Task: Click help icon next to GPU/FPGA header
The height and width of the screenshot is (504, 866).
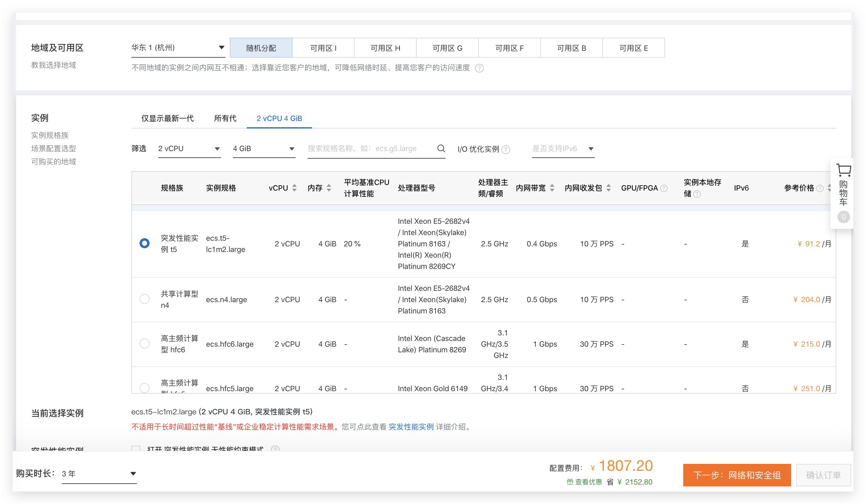Action: pyautogui.click(x=664, y=188)
